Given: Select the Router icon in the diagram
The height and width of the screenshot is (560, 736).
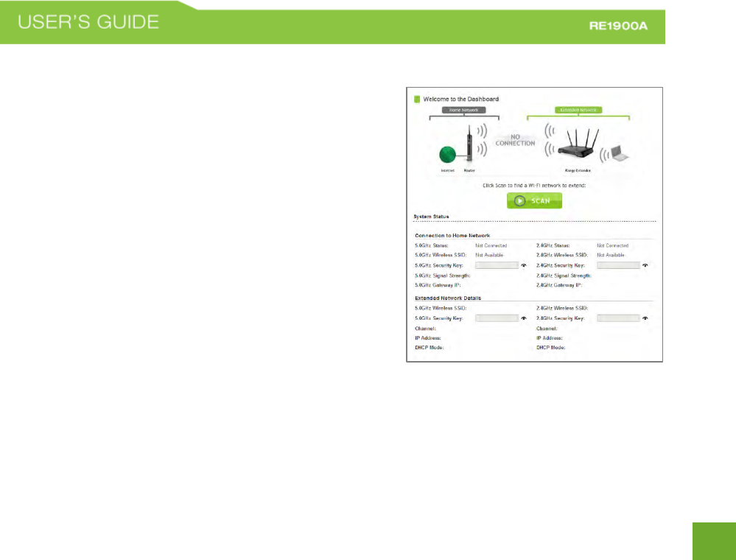Looking at the screenshot, I should [469, 144].
